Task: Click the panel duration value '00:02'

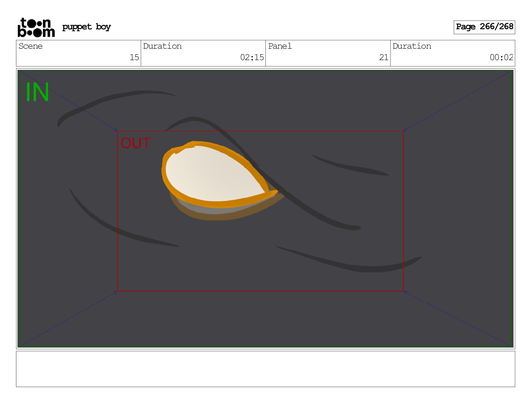Action: pos(501,57)
